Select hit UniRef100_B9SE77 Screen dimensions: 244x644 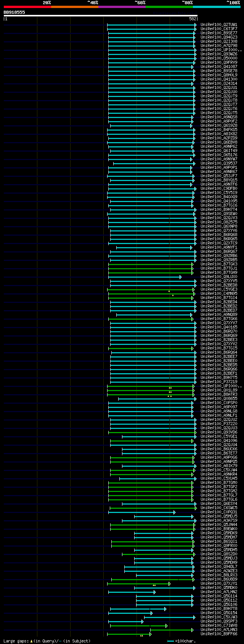pyautogui.click(x=219, y=33)
